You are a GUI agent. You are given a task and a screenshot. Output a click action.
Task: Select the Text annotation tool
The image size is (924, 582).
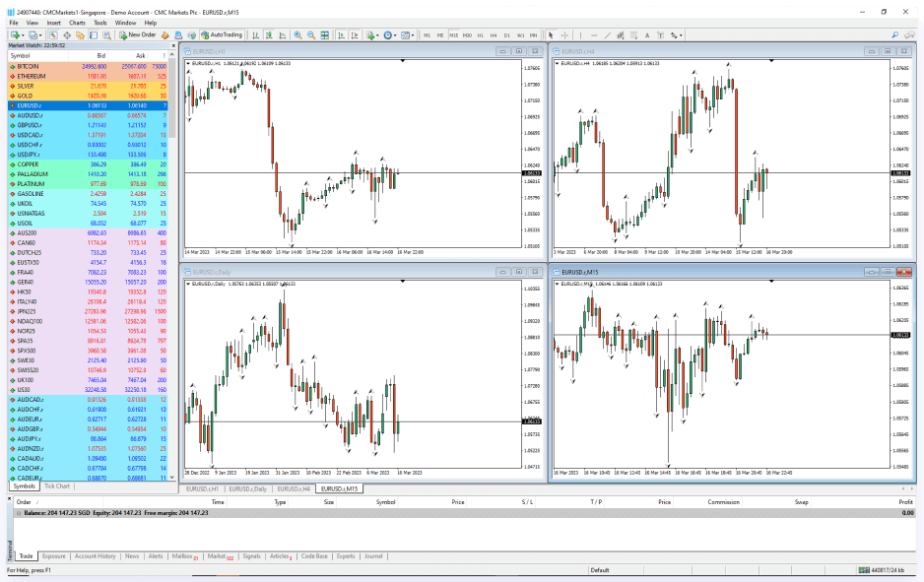coord(647,35)
